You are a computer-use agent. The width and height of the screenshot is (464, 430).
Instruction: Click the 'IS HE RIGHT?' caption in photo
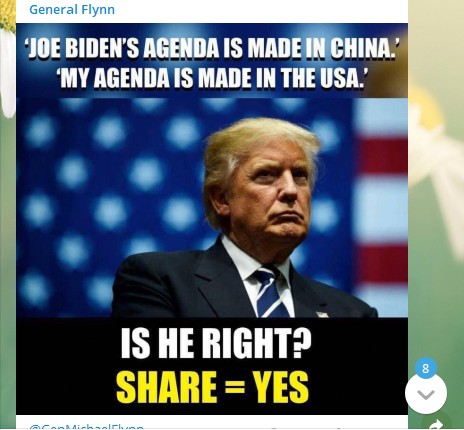pos(216,343)
